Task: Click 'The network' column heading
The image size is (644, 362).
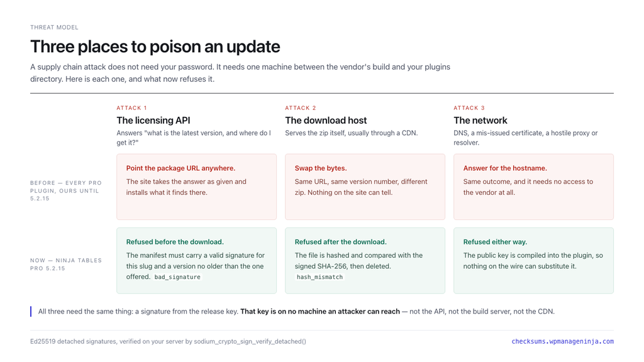Action: pos(480,120)
